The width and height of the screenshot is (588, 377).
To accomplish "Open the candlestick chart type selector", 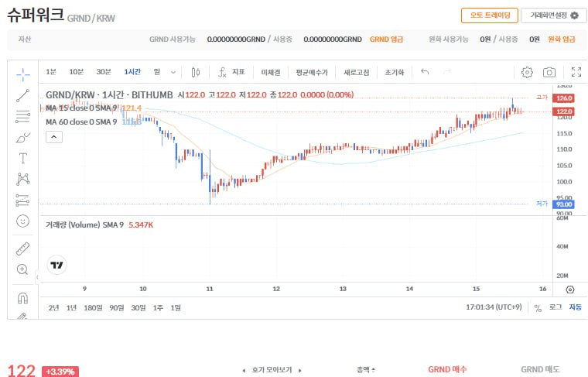I will [196, 72].
